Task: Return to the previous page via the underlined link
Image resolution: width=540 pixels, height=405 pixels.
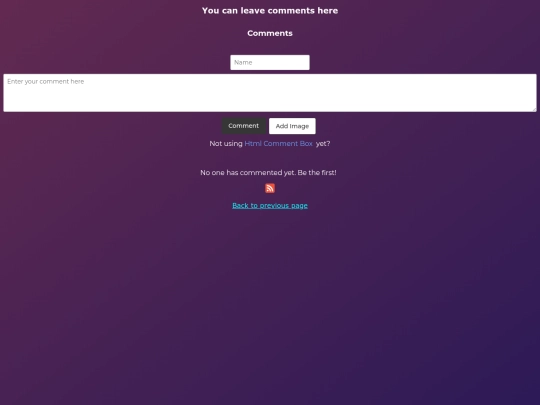Action: pos(270,206)
